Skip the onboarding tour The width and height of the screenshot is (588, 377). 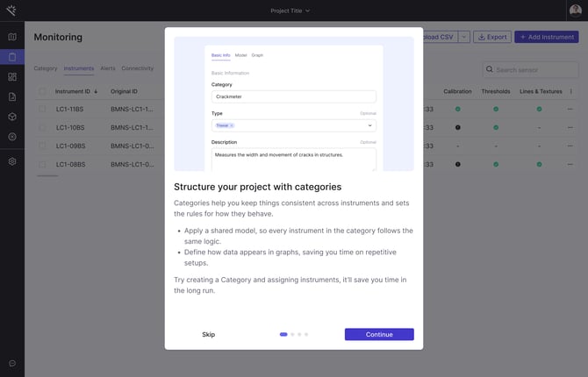click(x=209, y=334)
